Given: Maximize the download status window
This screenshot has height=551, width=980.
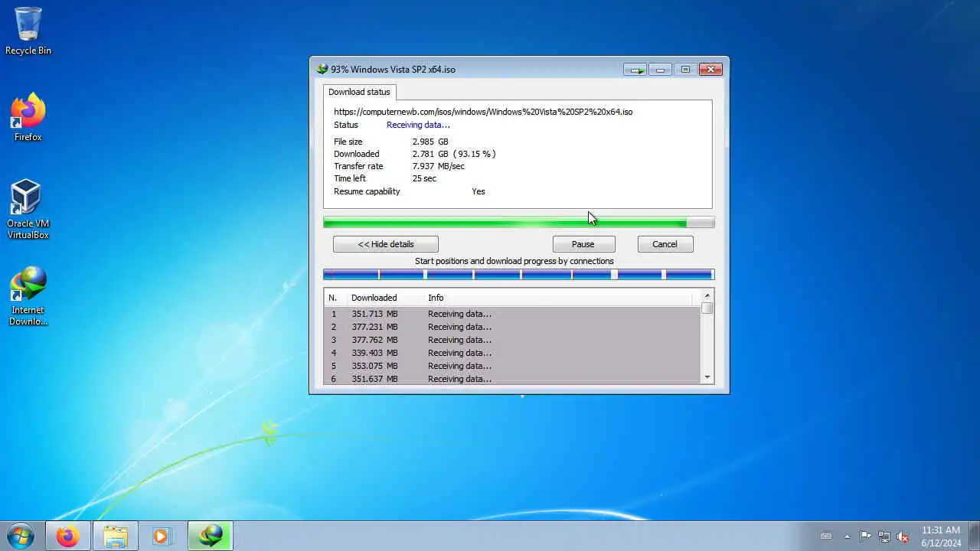Looking at the screenshot, I should (685, 70).
